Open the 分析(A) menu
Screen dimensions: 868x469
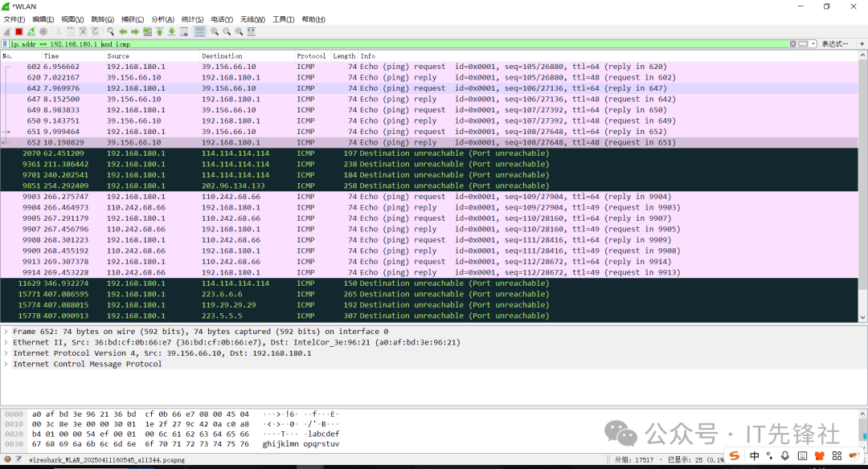click(163, 19)
